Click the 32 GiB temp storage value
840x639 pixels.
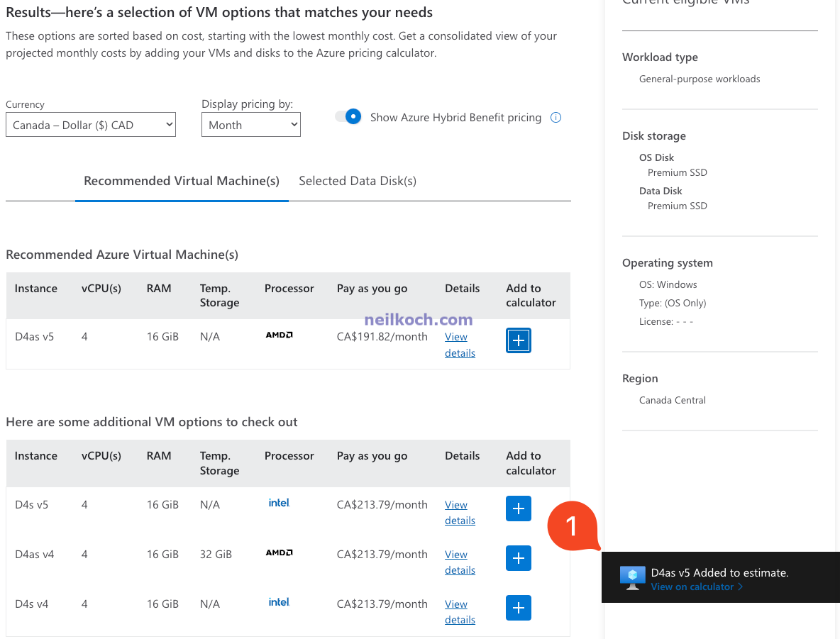(x=216, y=555)
